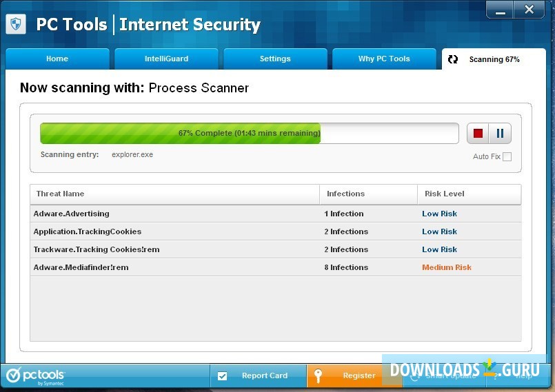The width and height of the screenshot is (555, 392).
Task: Open Low Risk link for Adware.Advertising
Action: pos(439,214)
